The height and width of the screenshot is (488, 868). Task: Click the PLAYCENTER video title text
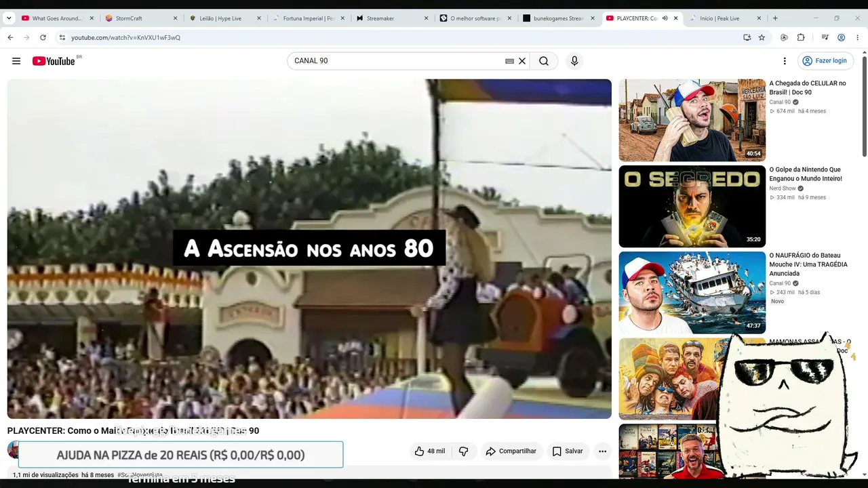click(x=133, y=430)
